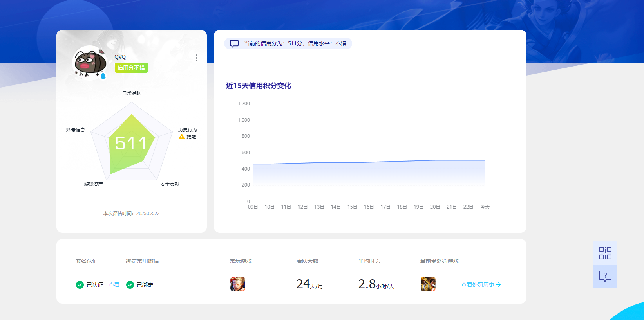Select the 日常活跃 radar axis label
This screenshot has width=644, height=320.
point(132,93)
